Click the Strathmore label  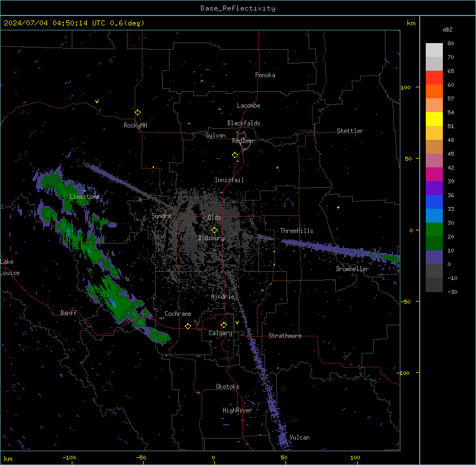285,336
